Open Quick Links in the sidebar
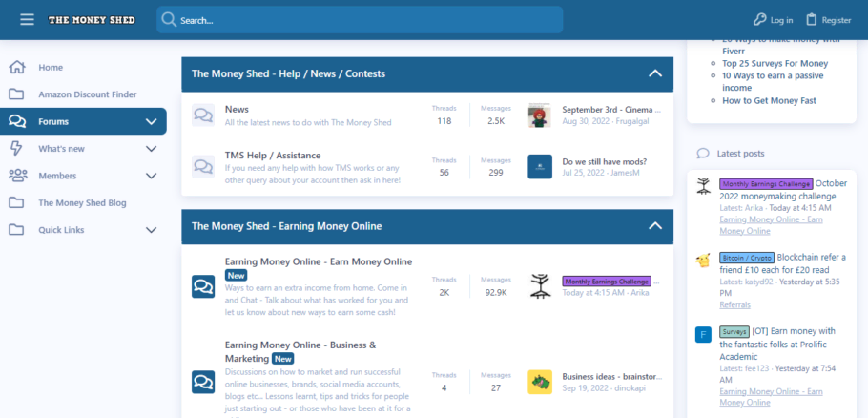 [61, 230]
